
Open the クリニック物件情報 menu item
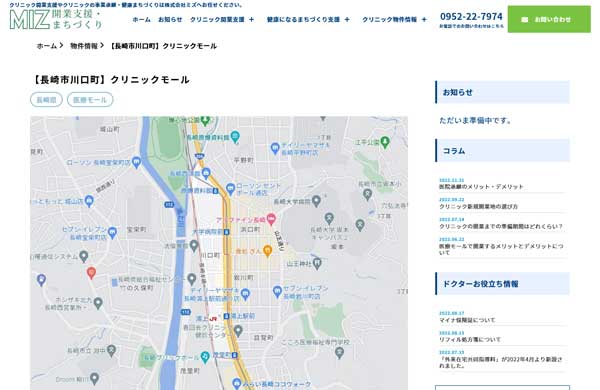[x=389, y=20]
